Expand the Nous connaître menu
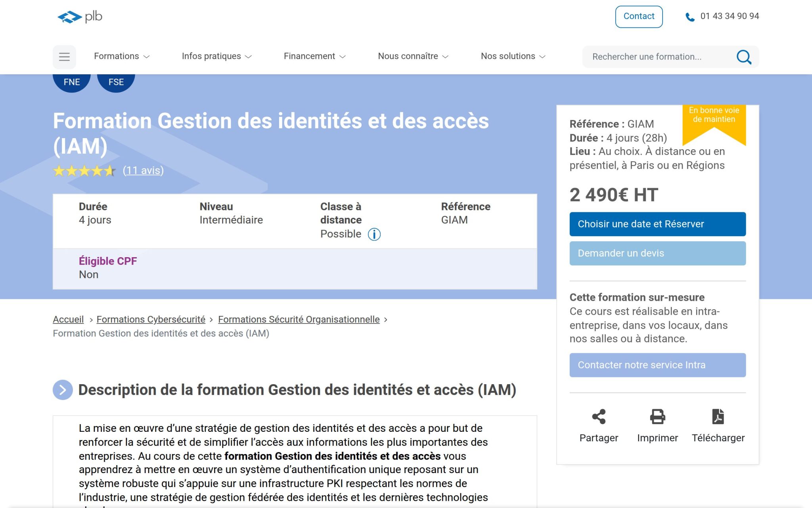Image resolution: width=812 pixels, height=508 pixels. [x=413, y=56]
